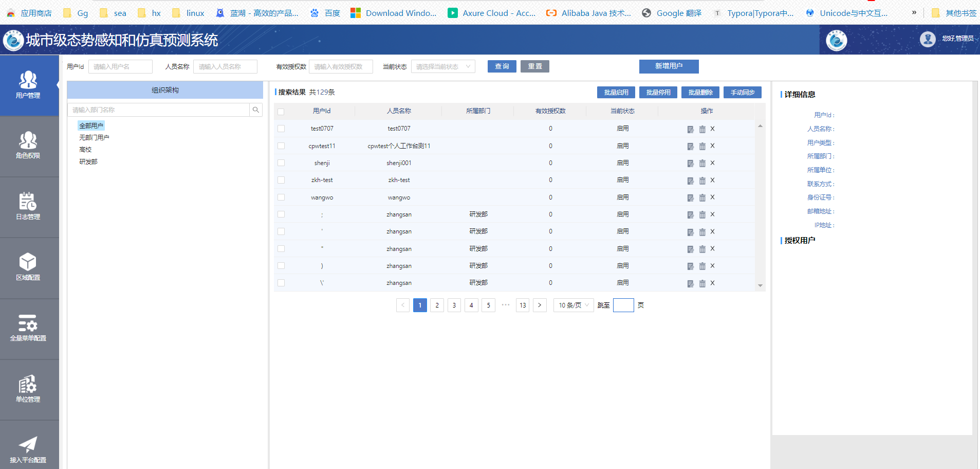980x469 pixels.
Task: Click edit icon for cpwtest11 row
Action: (x=690, y=146)
